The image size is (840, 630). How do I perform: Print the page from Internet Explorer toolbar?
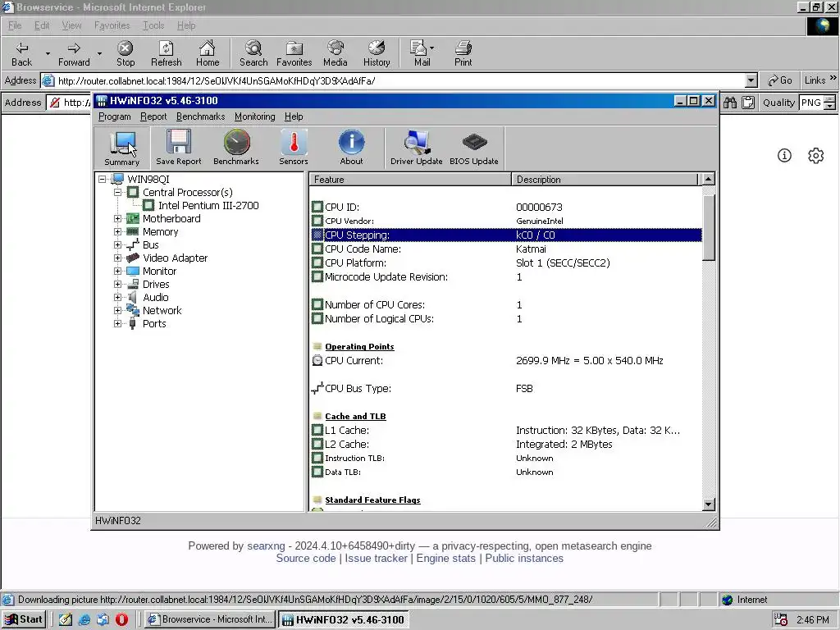463,53
